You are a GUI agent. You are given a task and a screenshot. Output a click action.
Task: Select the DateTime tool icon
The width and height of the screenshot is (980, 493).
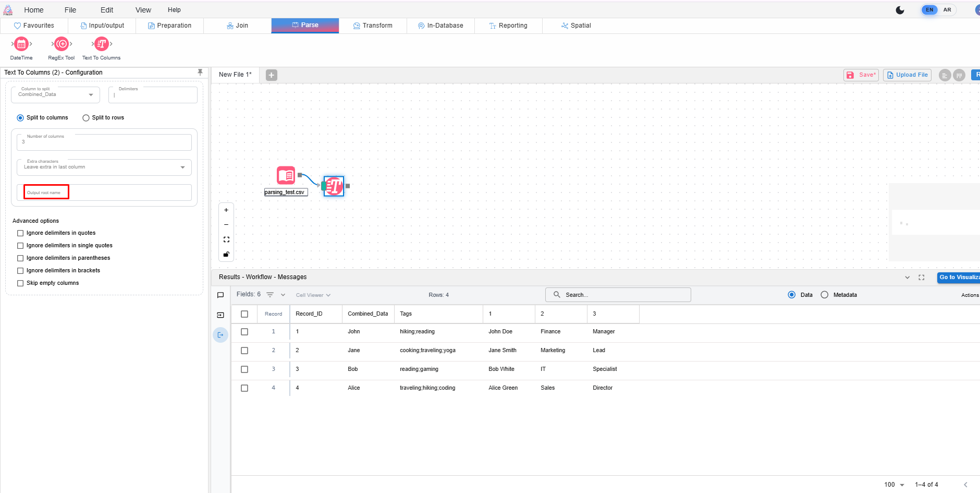point(21,44)
